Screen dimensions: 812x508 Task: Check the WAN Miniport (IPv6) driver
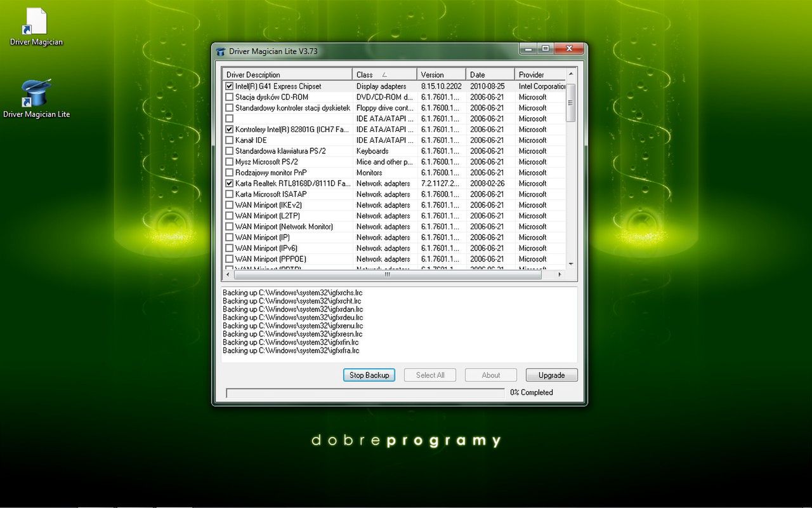click(230, 248)
